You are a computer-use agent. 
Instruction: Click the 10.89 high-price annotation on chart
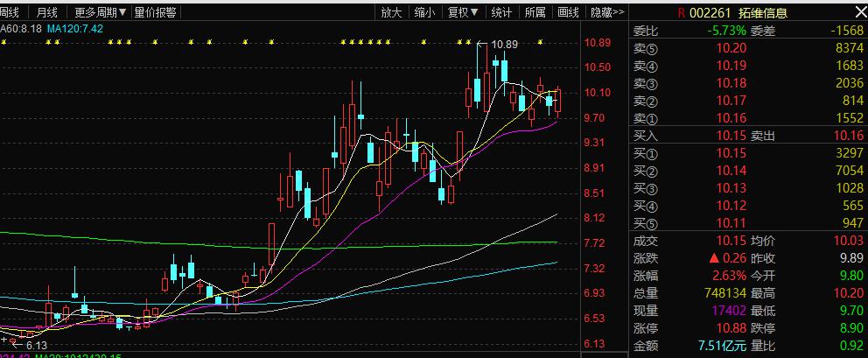click(504, 45)
